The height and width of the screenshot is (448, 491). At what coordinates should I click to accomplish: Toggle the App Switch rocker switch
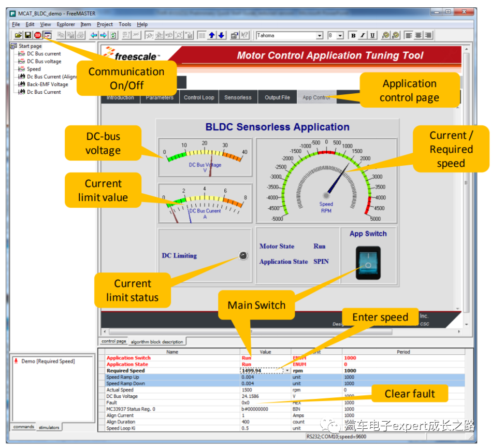pos(368,263)
